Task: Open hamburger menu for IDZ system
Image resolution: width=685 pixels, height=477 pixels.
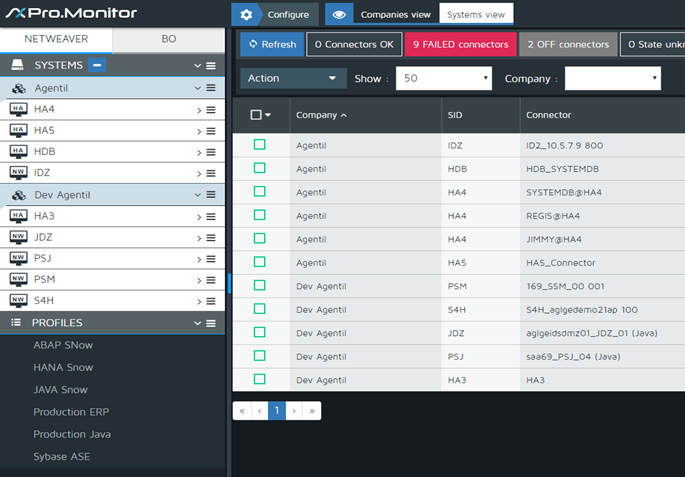Action: pos(211,173)
